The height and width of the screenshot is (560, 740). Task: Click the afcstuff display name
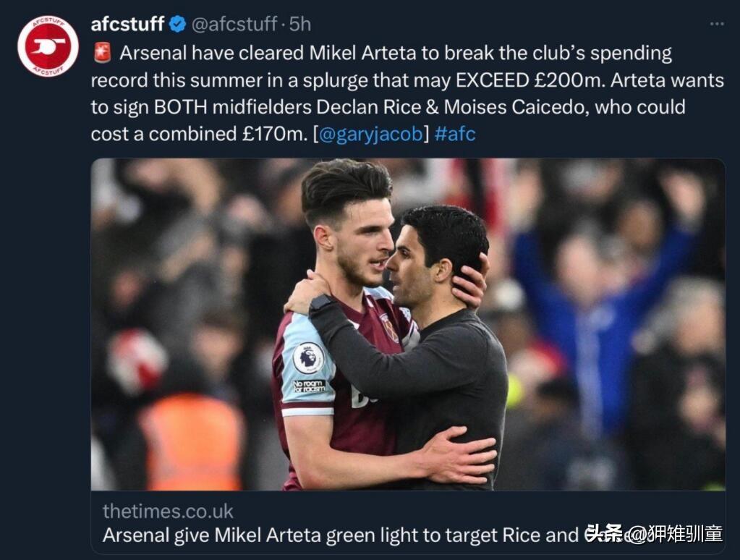(127, 24)
